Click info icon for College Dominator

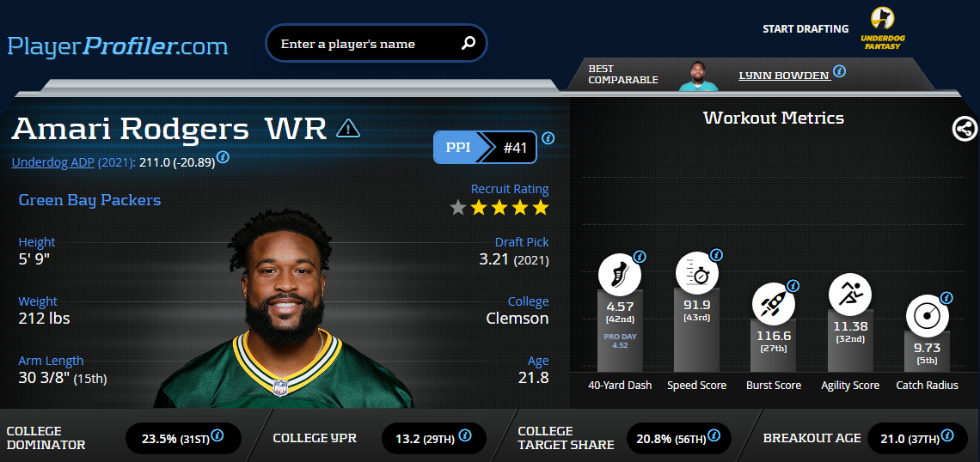pos(217,435)
